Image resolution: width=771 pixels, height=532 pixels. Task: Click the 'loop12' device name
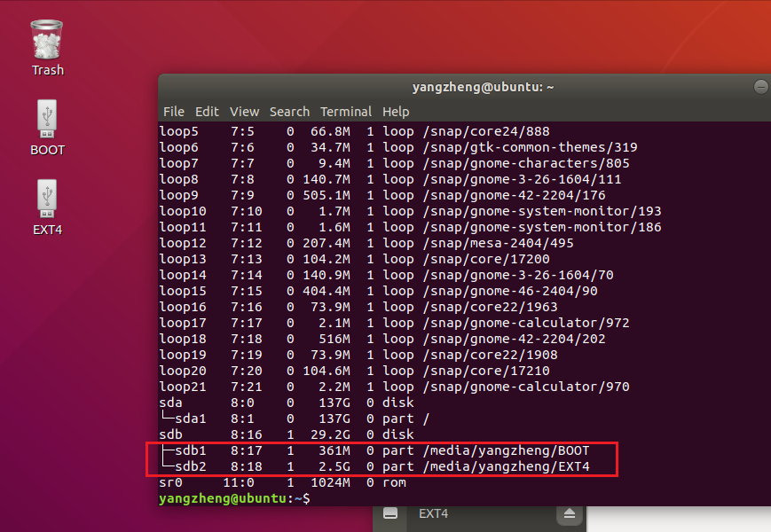(183, 243)
